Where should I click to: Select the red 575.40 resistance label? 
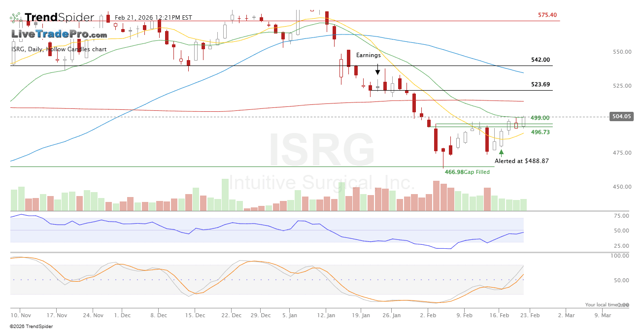547,15
